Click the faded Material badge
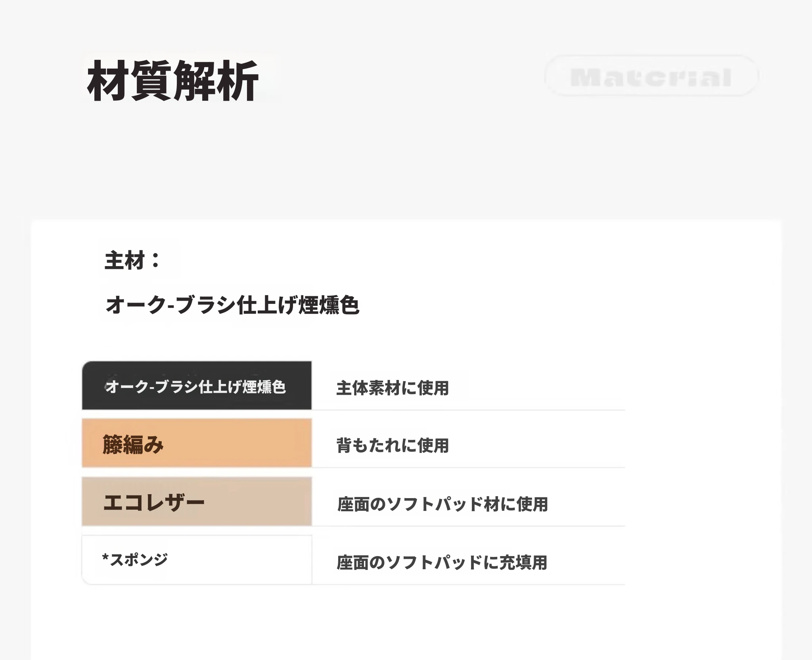The image size is (812, 660). (x=651, y=76)
